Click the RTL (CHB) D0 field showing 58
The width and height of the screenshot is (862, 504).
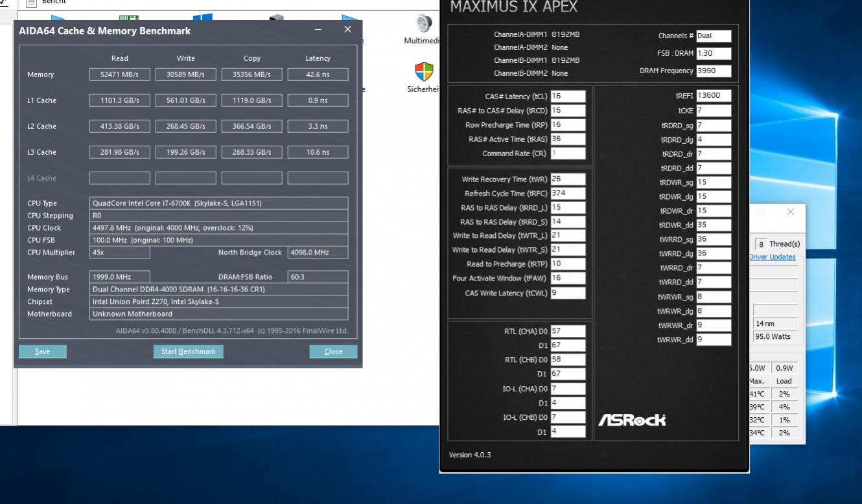click(x=568, y=360)
